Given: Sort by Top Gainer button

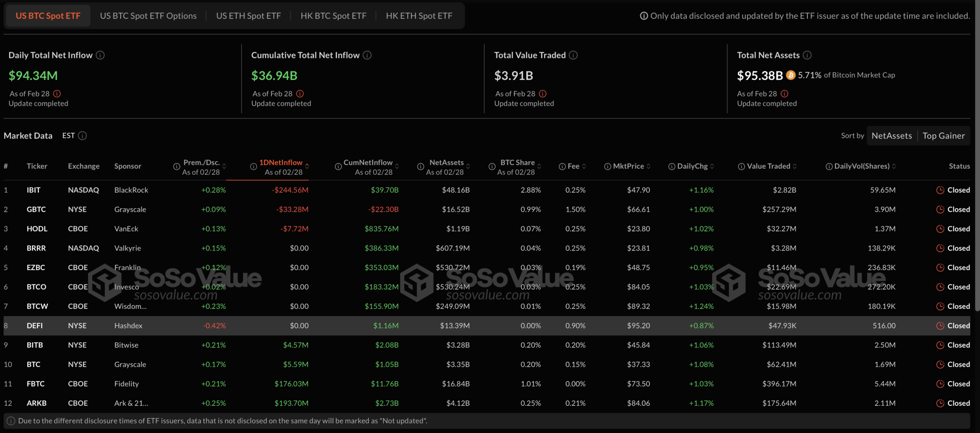Looking at the screenshot, I should click(944, 136).
